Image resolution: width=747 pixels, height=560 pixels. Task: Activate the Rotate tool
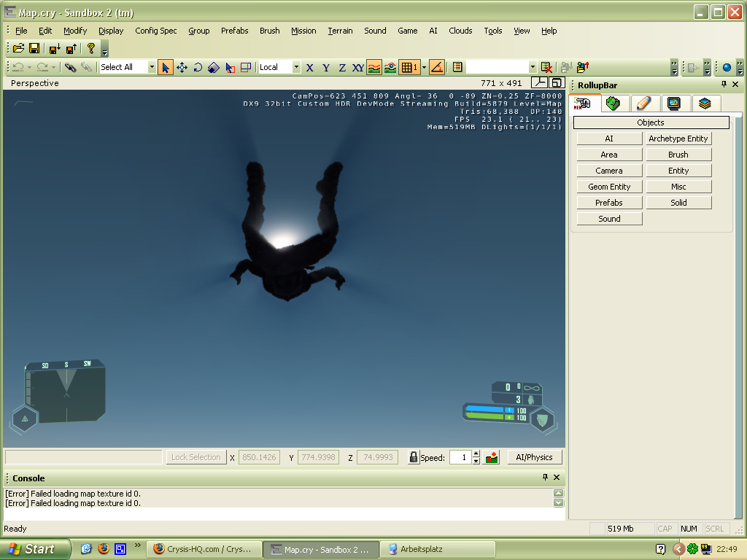198,67
